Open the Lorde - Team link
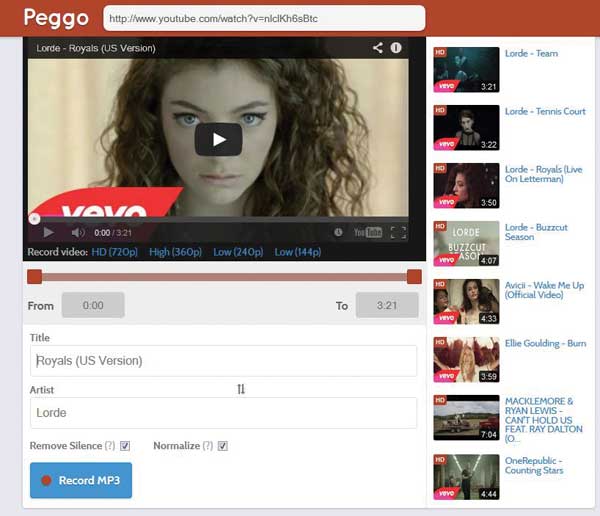This screenshot has height=516, width=600. (x=531, y=53)
